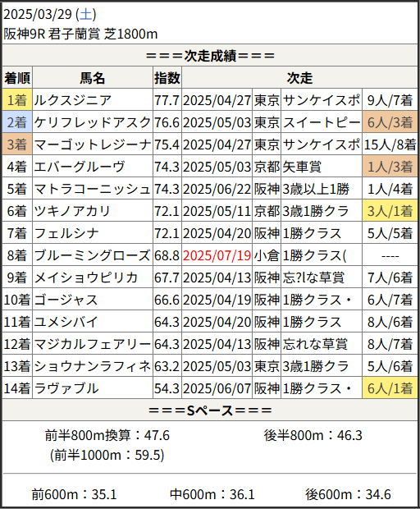The height and width of the screenshot is (509, 420).
Task: Click the Sペース section heading
Action: [x=210, y=410]
